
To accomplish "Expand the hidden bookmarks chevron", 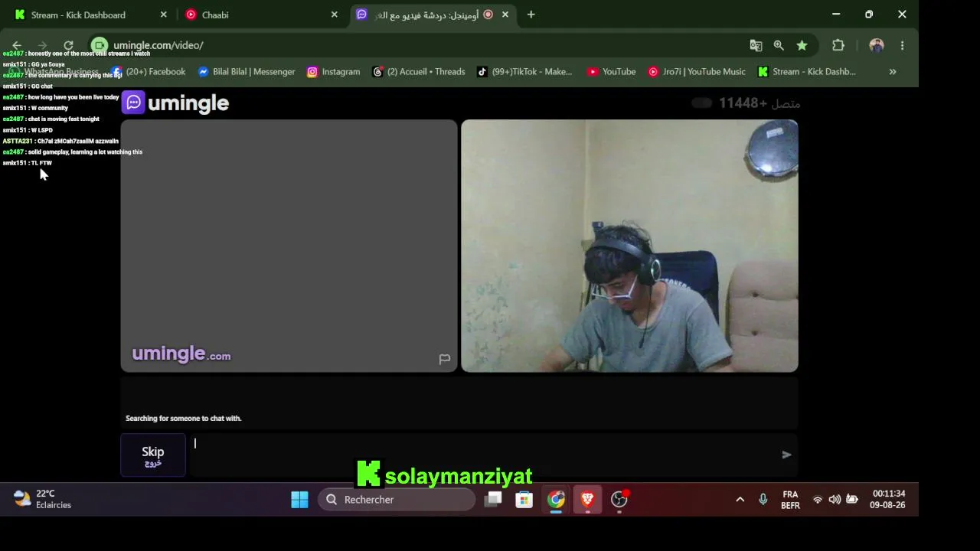I will [893, 71].
